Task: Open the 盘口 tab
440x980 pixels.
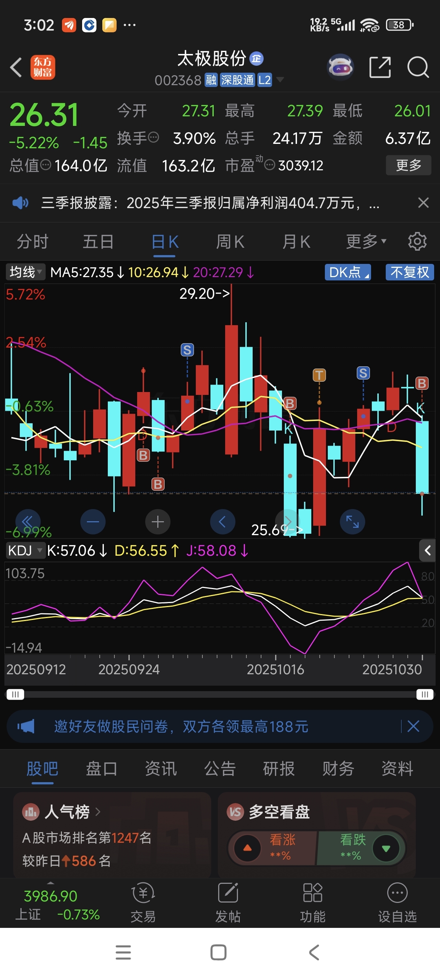Action: [102, 769]
